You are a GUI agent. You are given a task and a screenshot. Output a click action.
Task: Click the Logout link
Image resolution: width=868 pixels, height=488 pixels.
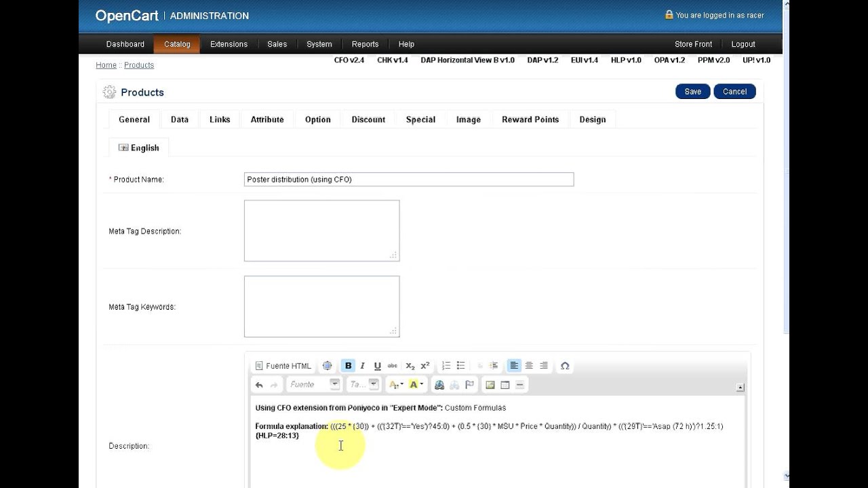click(743, 44)
